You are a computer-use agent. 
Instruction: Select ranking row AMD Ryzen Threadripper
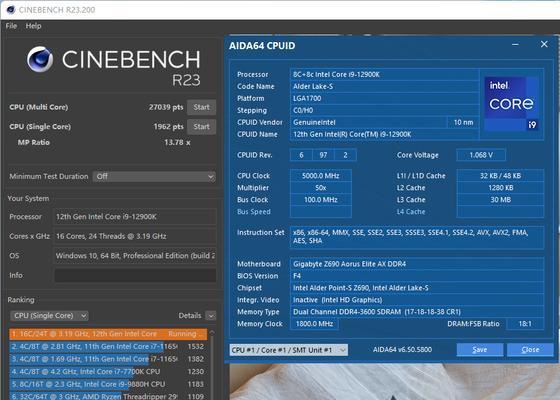pos(108,396)
